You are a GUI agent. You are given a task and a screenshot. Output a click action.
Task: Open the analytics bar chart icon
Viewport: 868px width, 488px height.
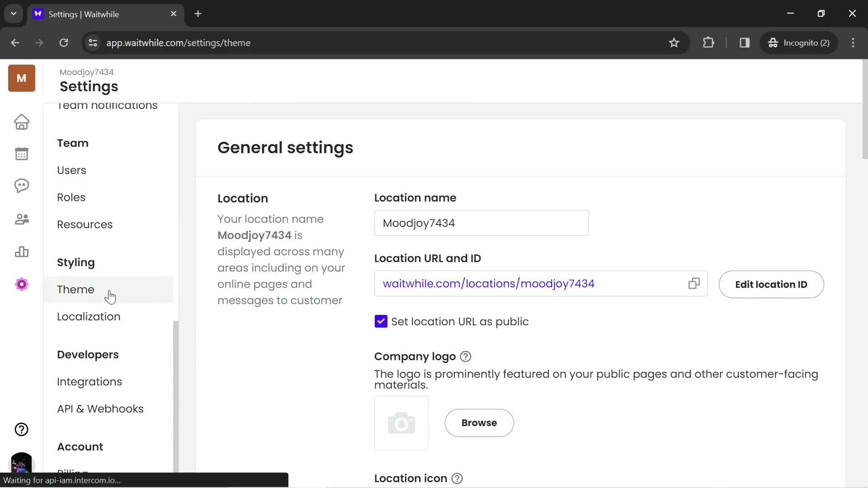pos(22,252)
